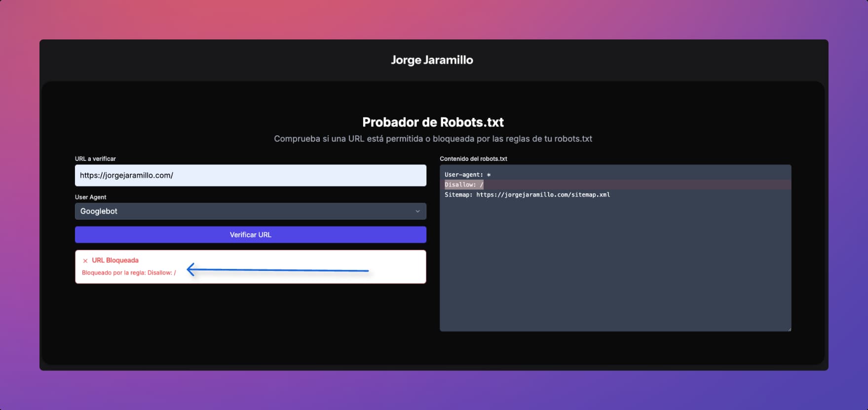This screenshot has width=868, height=410.
Task: Click the chevron arrow on User Agent dropdown
Action: 417,211
